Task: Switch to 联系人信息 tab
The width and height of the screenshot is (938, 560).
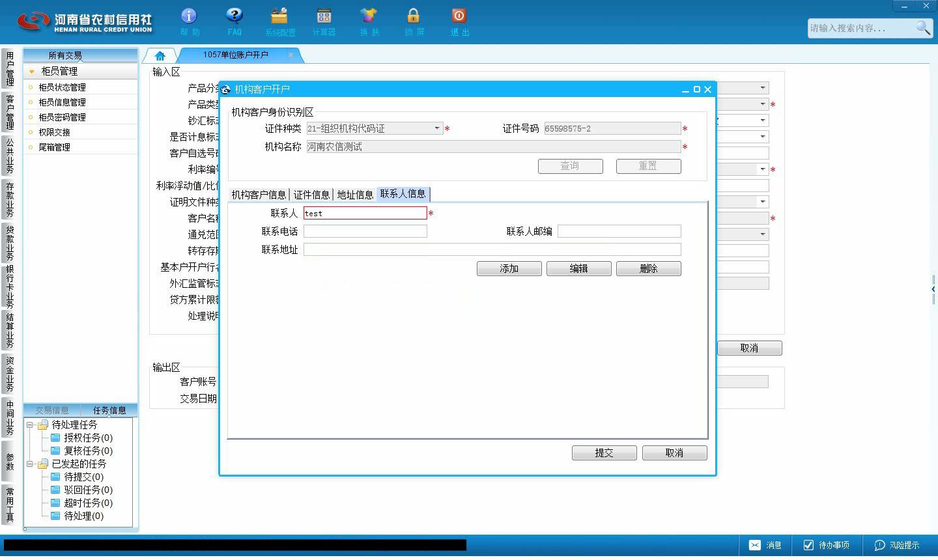Action: [x=403, y=193]
